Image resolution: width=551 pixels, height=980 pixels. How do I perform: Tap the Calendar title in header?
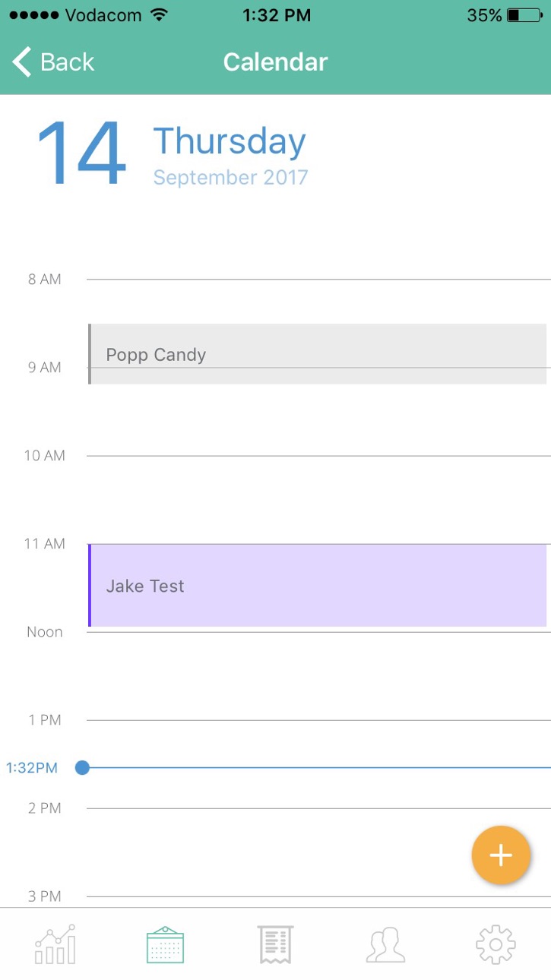(275, 62)
